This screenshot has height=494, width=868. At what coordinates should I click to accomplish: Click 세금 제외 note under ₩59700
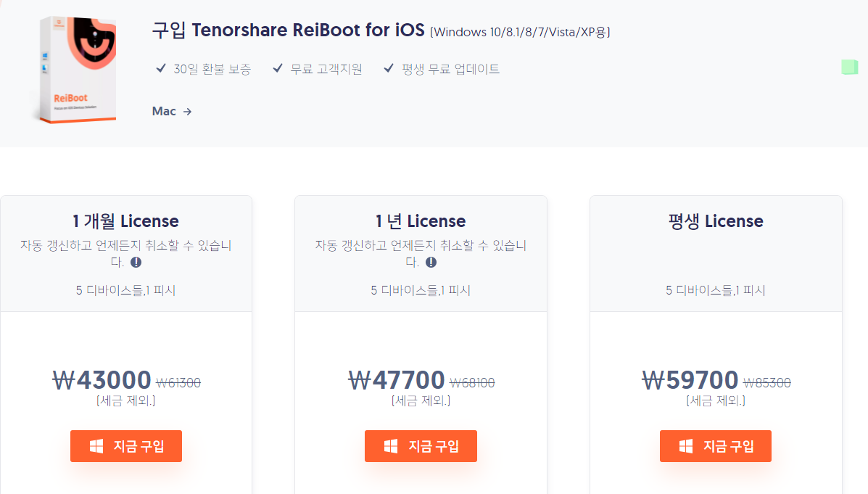pos(716,400)
